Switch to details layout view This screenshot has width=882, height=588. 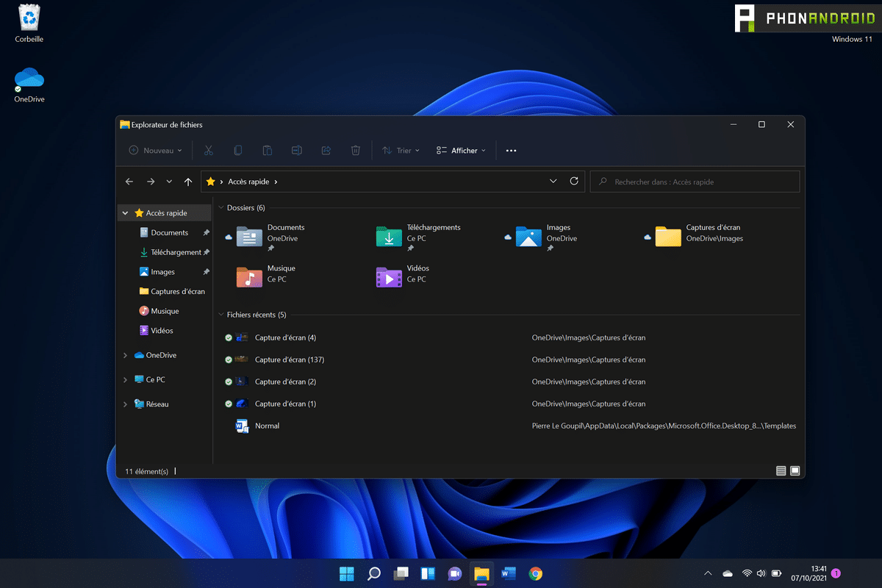(781, 470)
